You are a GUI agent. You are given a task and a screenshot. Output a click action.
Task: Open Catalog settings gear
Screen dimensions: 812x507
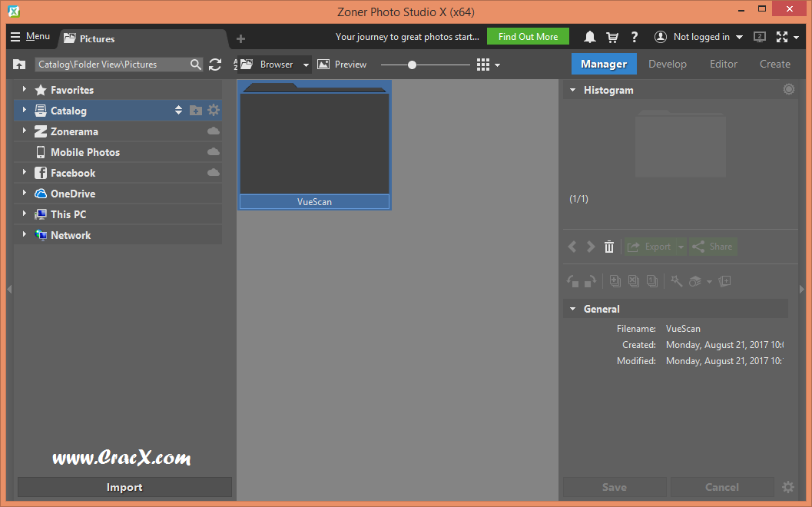214,110
